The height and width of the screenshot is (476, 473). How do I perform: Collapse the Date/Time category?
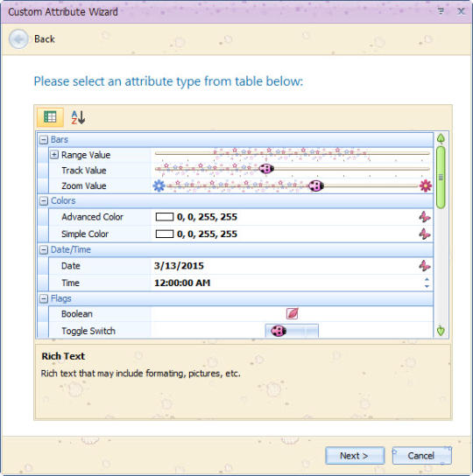click(44, 249)
